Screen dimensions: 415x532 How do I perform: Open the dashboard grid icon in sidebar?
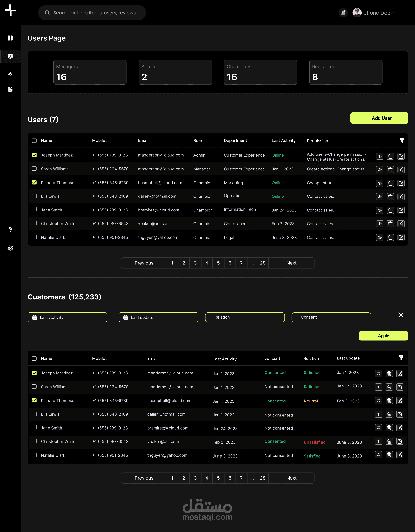10,38
